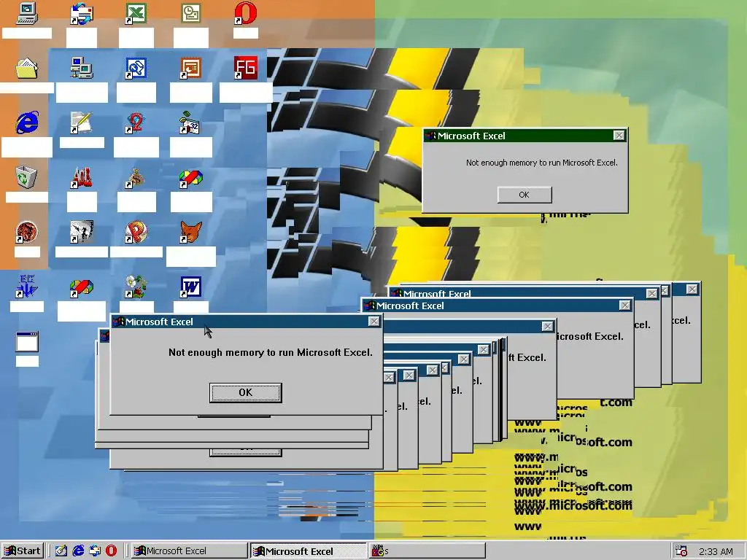
Task: Click the 2:33 AM taskbar clock
Action: [x=716, y=551]
